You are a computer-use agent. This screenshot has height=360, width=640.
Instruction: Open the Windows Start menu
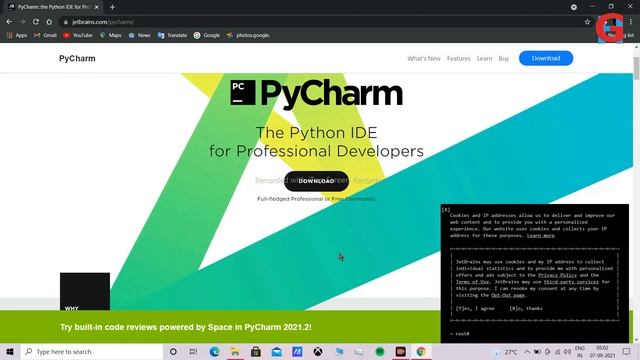[x=10, y=351]
